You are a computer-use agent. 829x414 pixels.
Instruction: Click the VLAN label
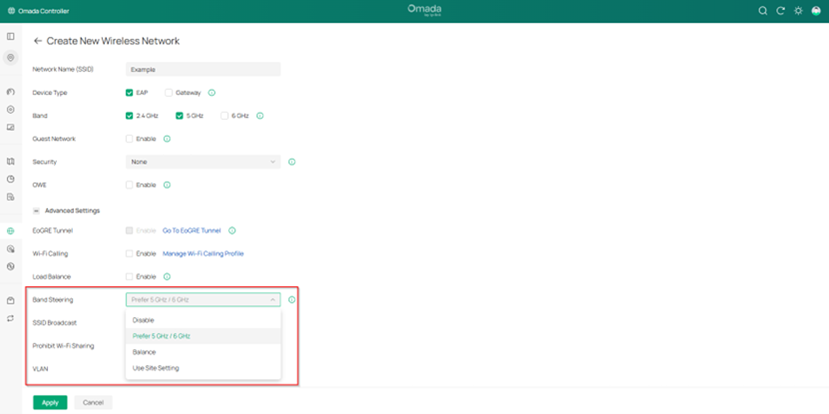click(40, 369)
